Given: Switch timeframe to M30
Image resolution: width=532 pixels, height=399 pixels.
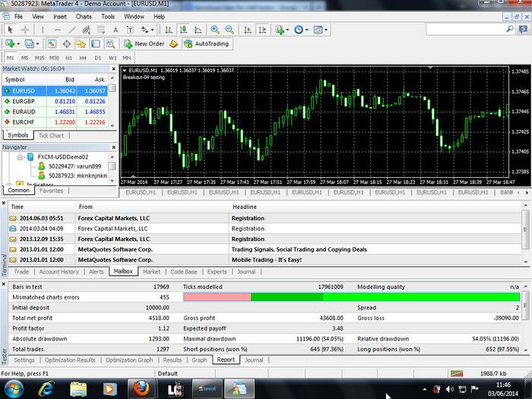Looking at the screenshot, I should click(x=54, y=58).
